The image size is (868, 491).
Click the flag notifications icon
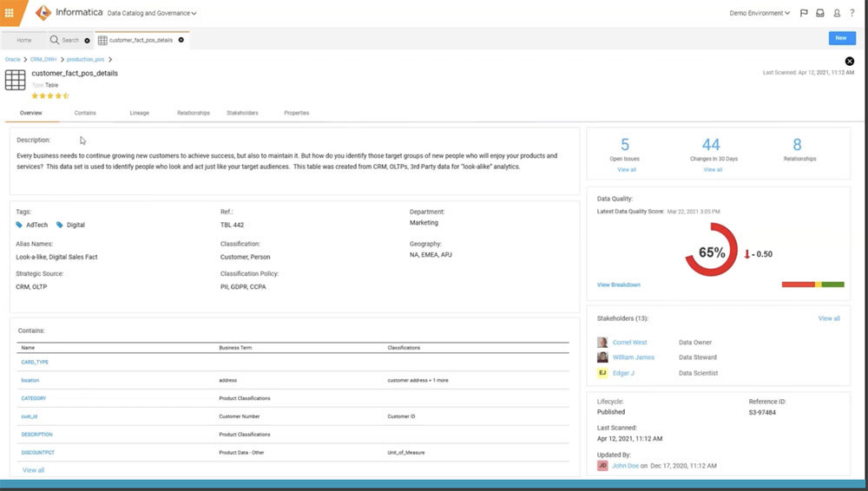click(804, 13)
